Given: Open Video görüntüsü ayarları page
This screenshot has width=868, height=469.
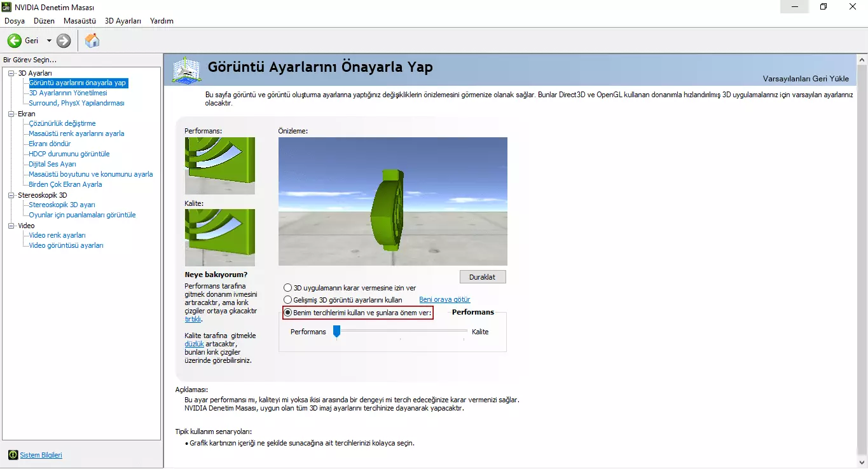Looking at the screenshot, I should pyautogui.click(x=66, y=245).
